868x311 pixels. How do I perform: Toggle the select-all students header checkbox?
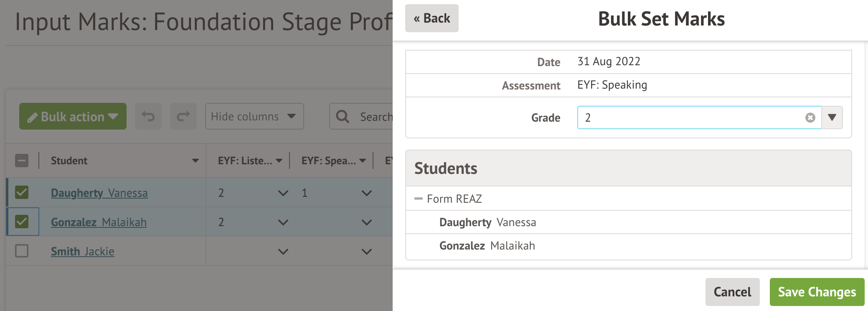[22, 161]
